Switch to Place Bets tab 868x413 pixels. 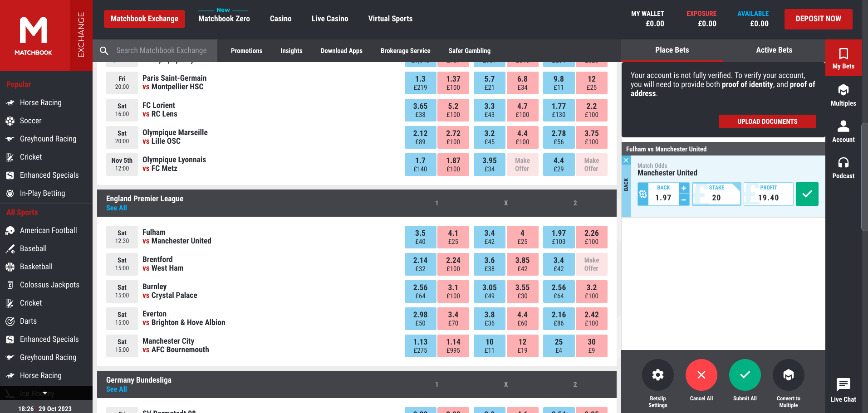point(672,50)
